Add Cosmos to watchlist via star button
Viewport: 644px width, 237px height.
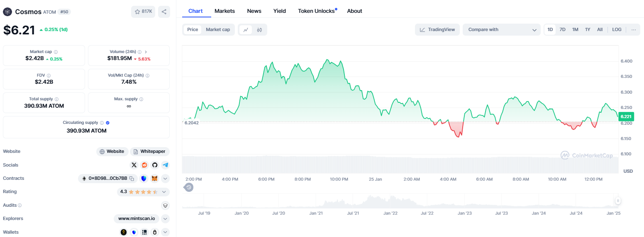pyautogui.click(x=143, y=12)
